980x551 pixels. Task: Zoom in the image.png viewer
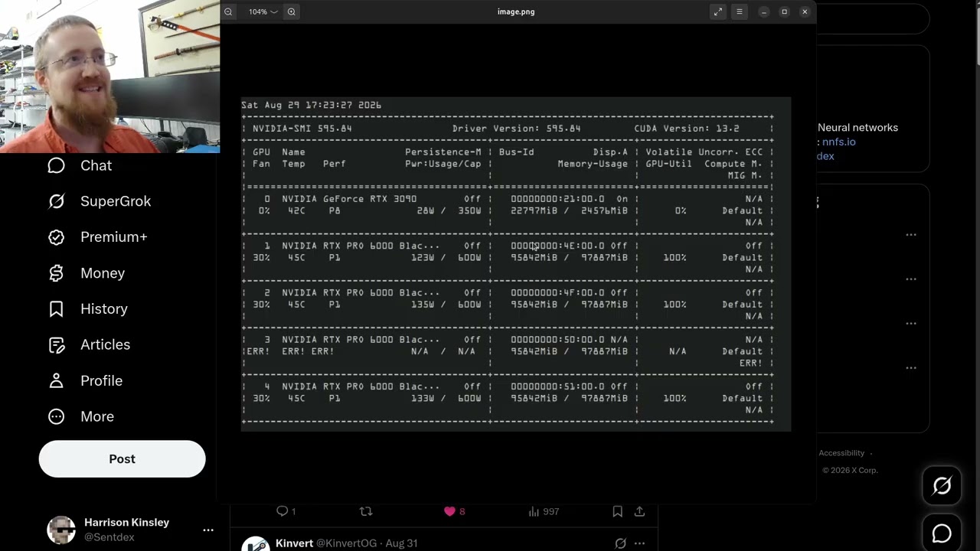pyautogui.click(x=291, y=11)
